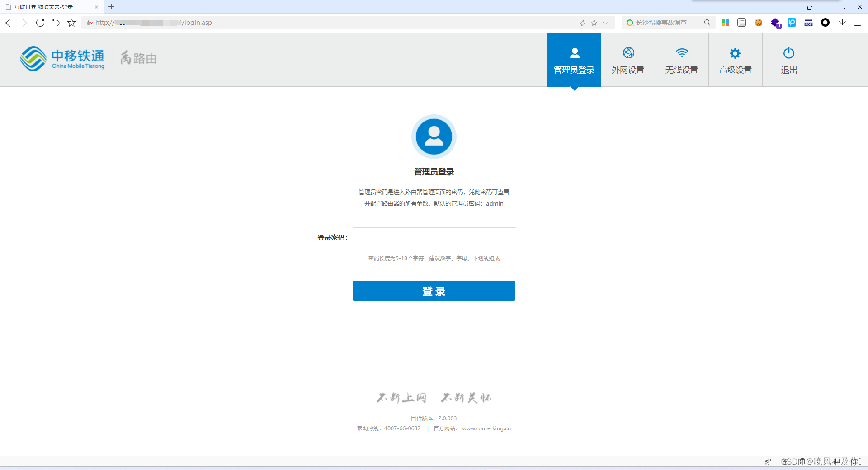
Task: Click the 固件版本 2.0.003 text
Action: pos(434,418)
